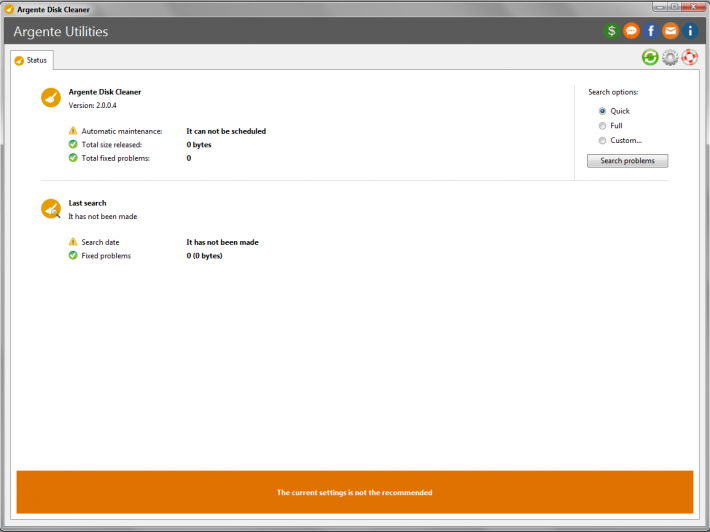Click the red lifebuoy help icon
Image resolution: width=710 pixels, height=532 pixels.
pyautogui.click(x=690, y=58)
